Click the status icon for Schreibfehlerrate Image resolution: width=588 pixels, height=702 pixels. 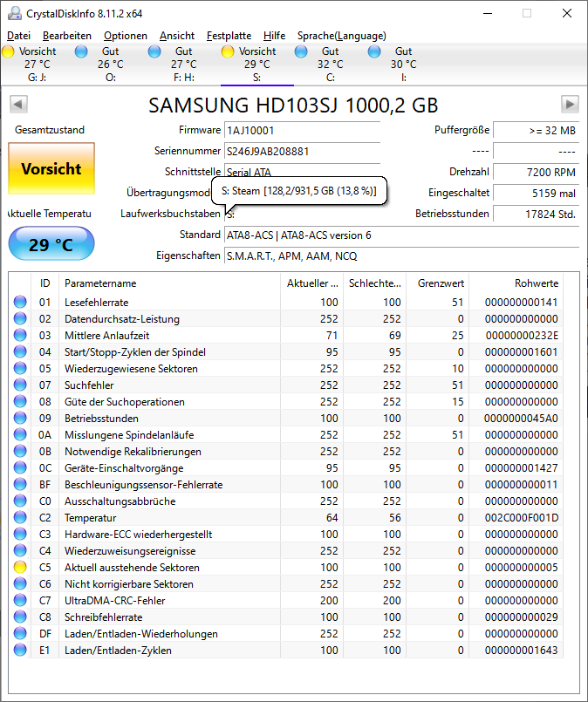20,617
